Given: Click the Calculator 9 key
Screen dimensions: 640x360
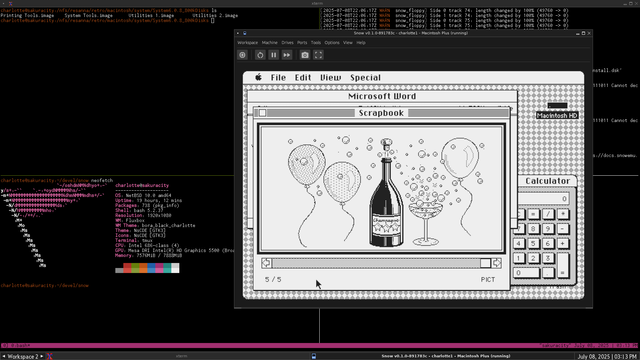Looking at the screenshot, I should click(548, 229).
